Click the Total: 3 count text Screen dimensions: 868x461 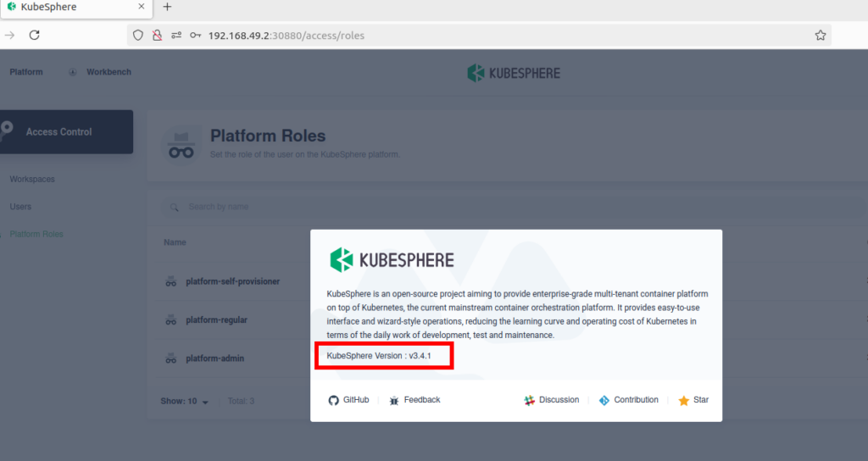pyautogui.click(x=241, y=401)
